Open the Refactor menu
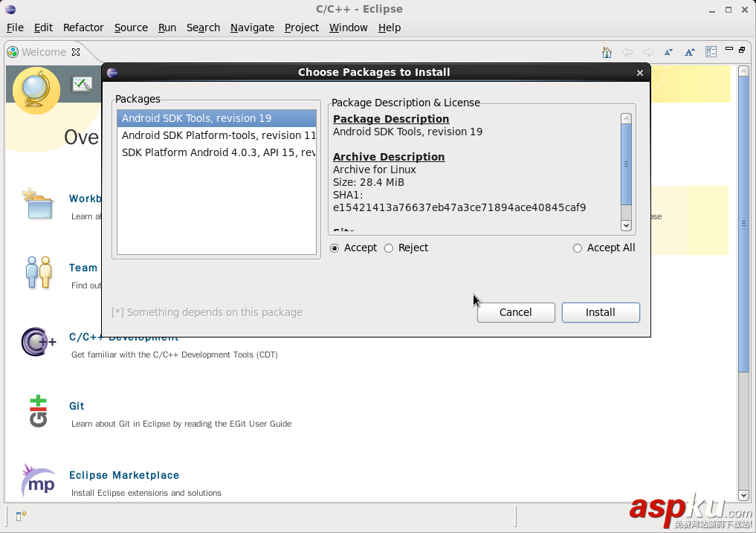Viewport: 756px width, 533px height. (x=83, y=28)
